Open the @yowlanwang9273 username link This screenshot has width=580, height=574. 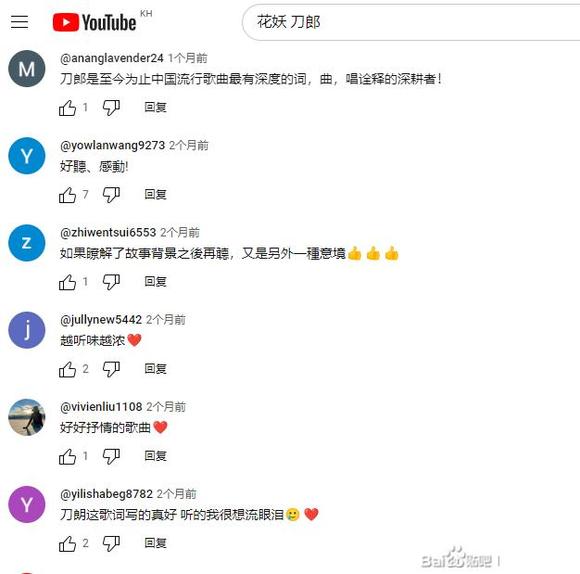pos(112,145)
